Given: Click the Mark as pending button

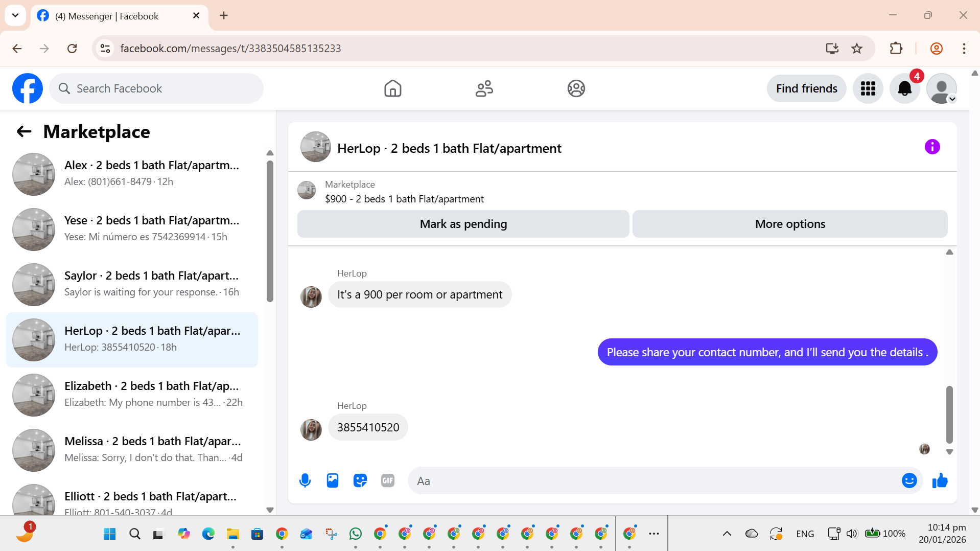Looking at the screenshot, I should point(463,224).
